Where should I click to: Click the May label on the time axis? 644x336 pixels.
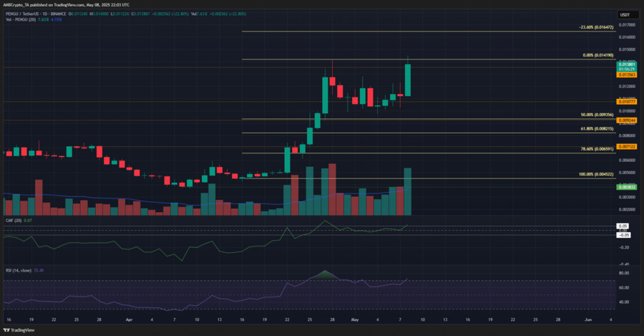point(355,320)
